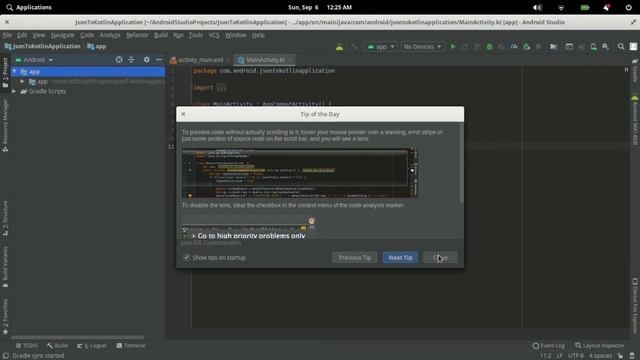
Task: Click the volume speaker icon in system bar
Action: (537, 7)
